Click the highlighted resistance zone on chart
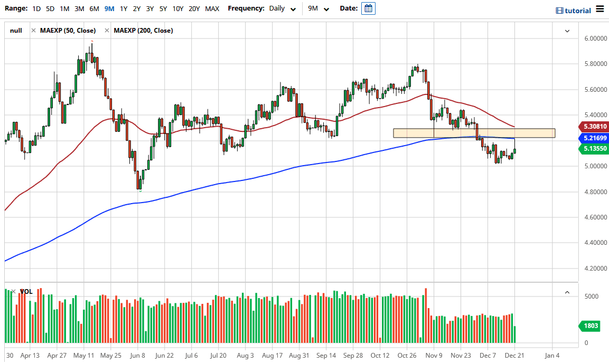The height and width of the screenshot is (364, 609). [474, 132]
